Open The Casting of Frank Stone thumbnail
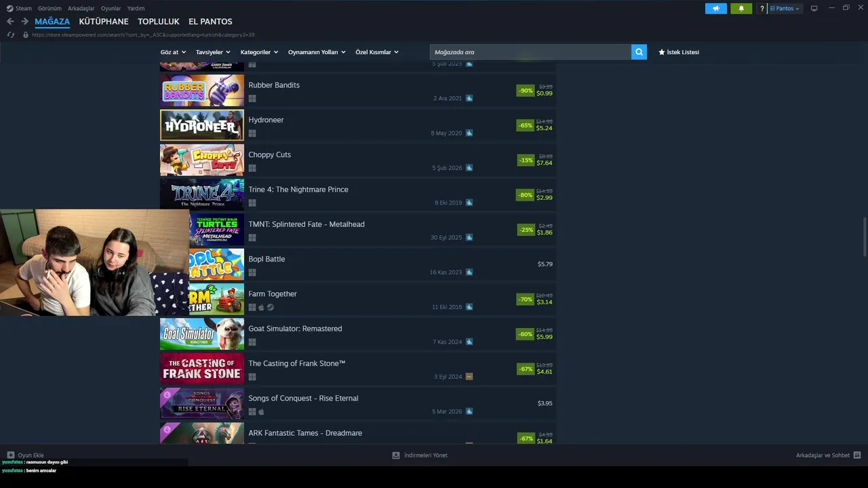 [202, 369]
